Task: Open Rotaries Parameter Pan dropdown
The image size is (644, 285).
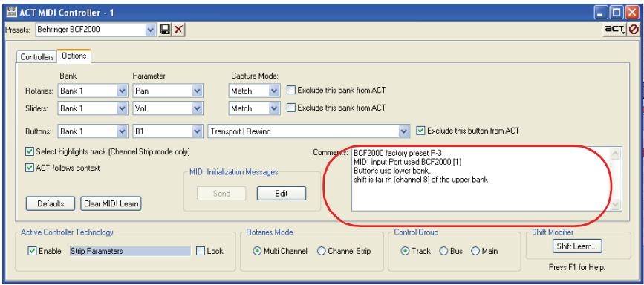Action: point(197,91)
